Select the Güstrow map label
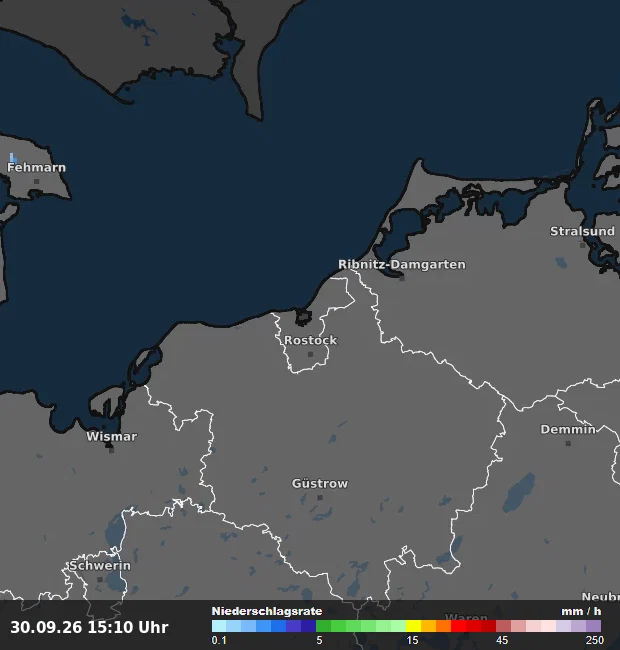The image size is (620, 650). click(x=320, y=483)
